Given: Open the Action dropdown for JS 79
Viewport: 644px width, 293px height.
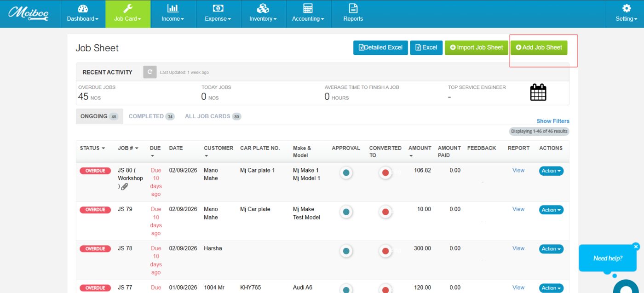Looking at the screenshot, I should pos(551,210).
